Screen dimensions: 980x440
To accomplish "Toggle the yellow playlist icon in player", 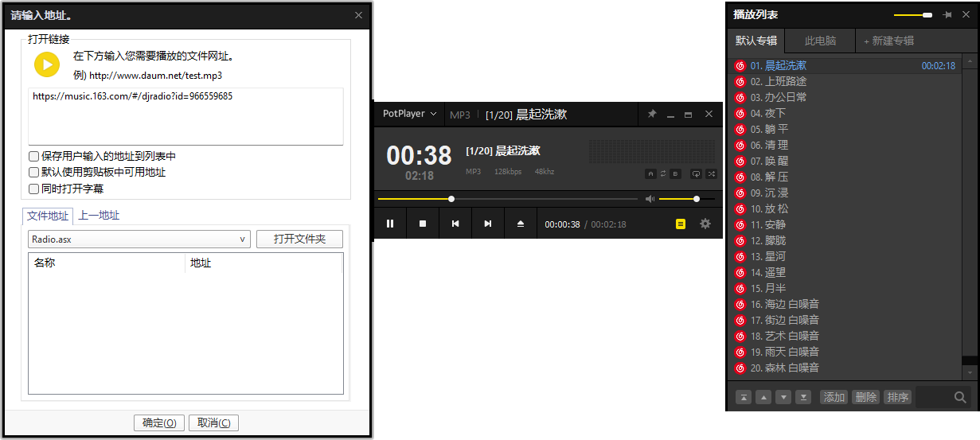I will pos(681,224).
